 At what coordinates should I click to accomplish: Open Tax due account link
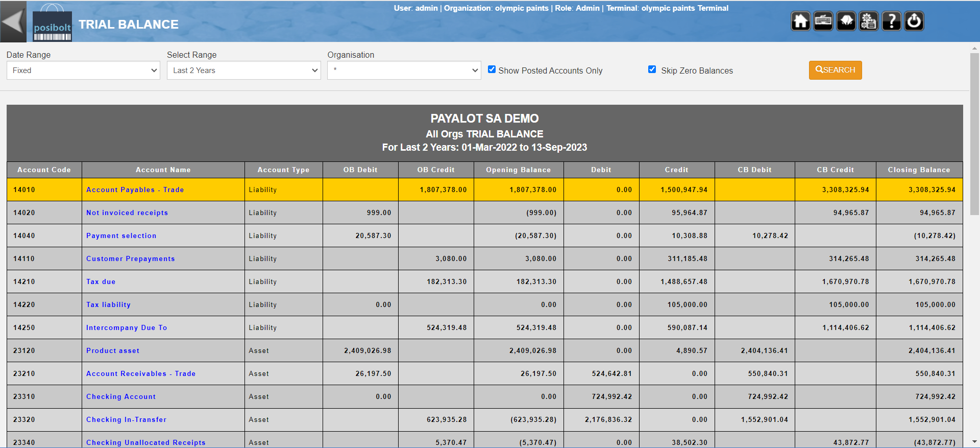[101, 281]
